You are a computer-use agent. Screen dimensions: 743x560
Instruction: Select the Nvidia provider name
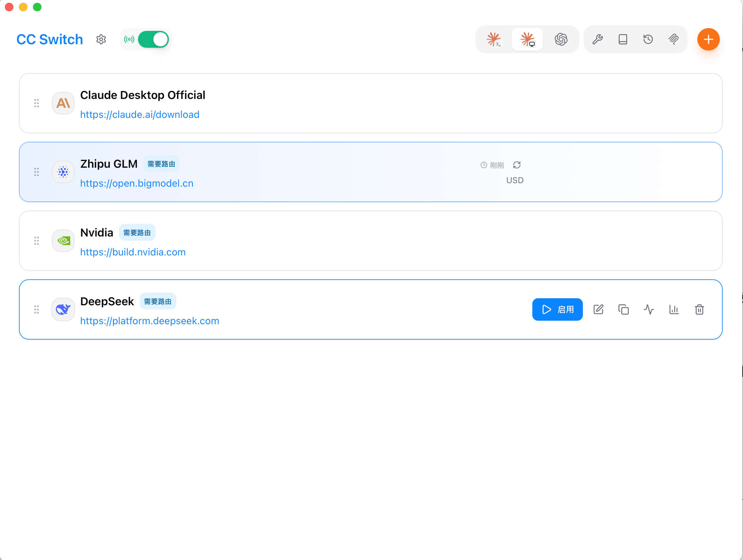(97, 233)
